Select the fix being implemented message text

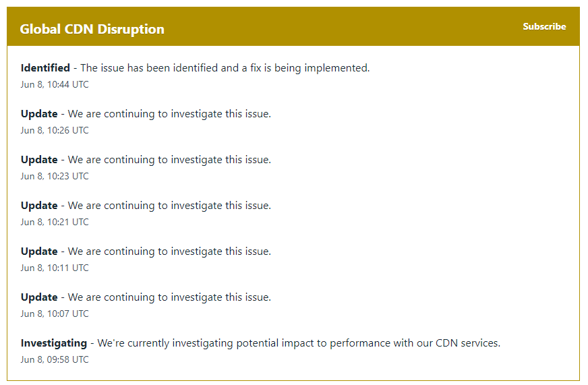[x=225, y=68]
